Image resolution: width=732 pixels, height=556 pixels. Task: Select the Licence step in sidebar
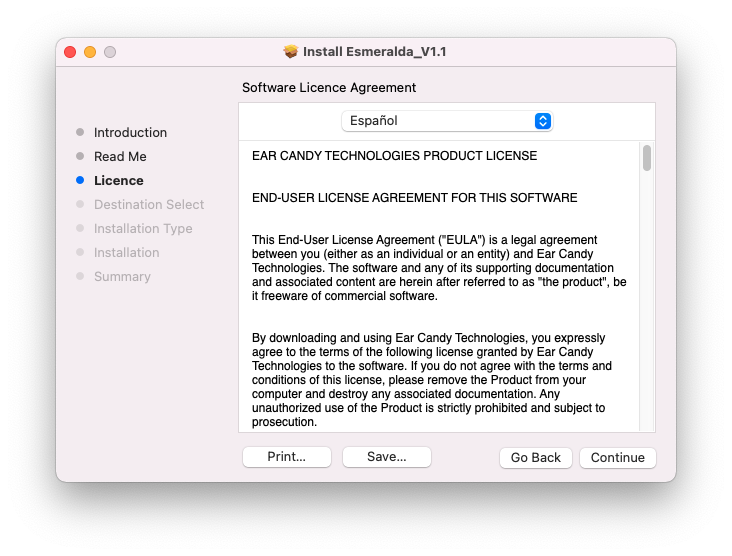pos(119,181)
